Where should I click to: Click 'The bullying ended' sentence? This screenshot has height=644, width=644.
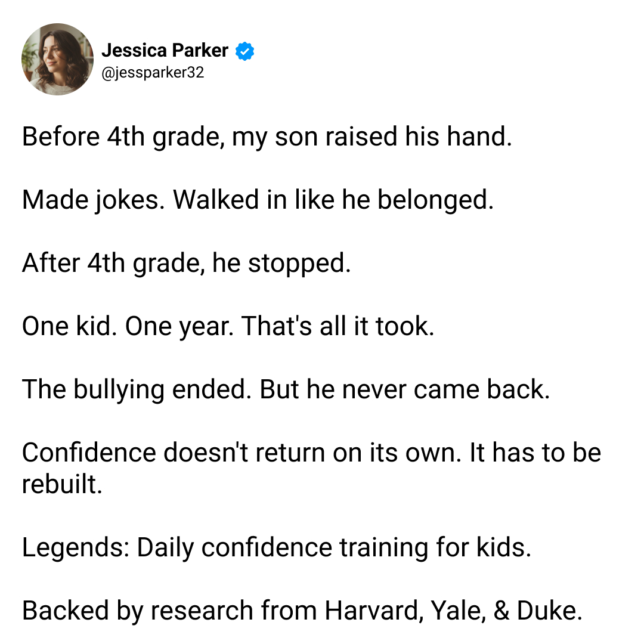click(137, 390)
